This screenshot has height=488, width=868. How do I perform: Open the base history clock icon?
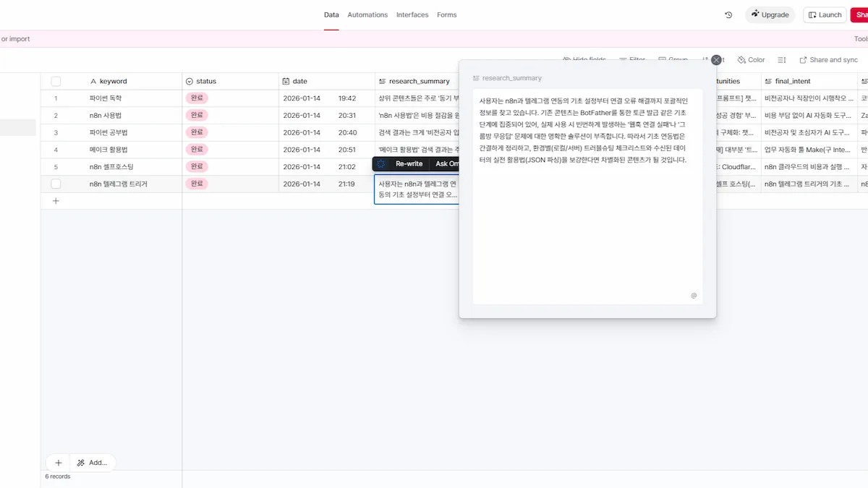728,14
